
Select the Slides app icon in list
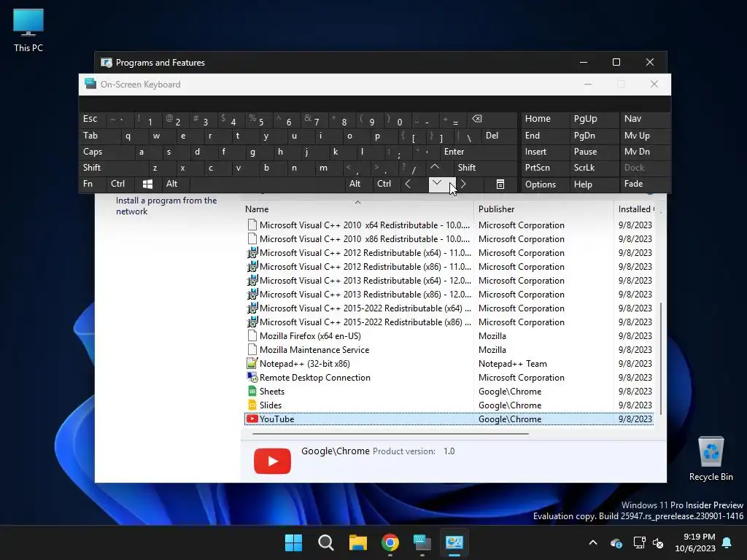pos(252,405)
